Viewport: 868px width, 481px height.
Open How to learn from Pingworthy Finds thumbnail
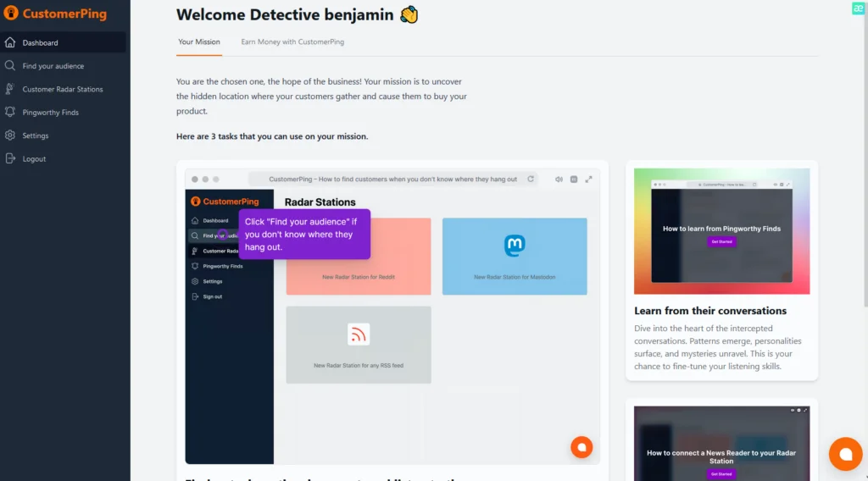(721, 231)
